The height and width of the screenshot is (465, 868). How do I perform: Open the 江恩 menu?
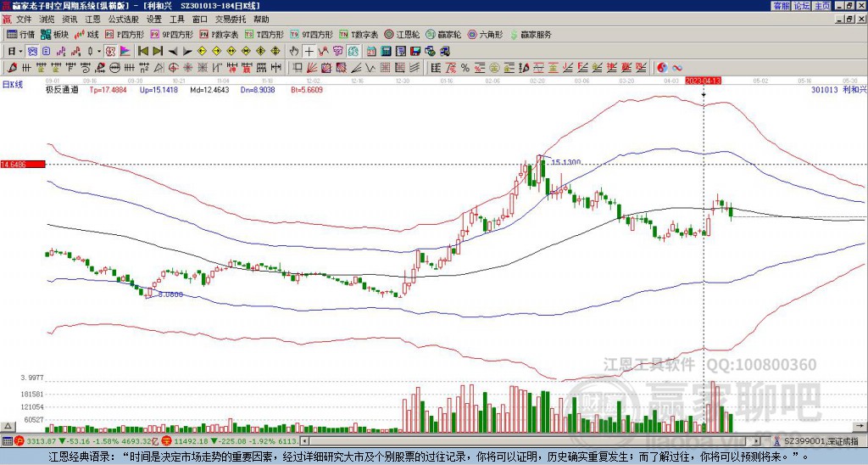tap(92, 20)
